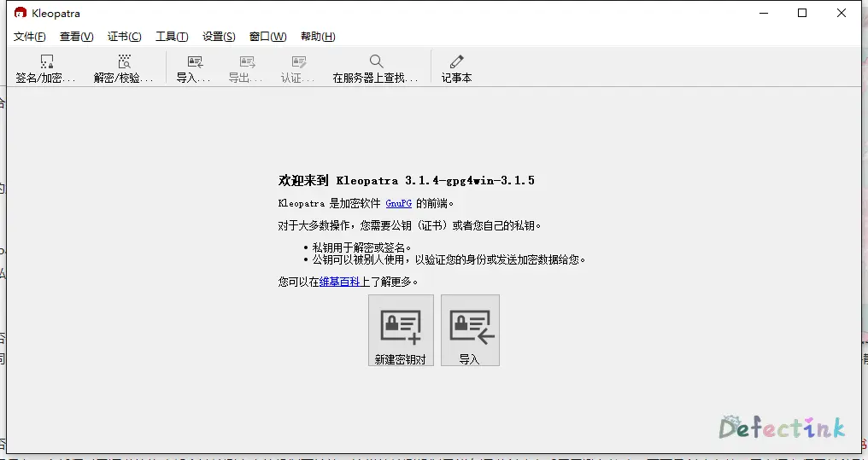Image resolution: width=868 pixels, height=460 pixels.
Task: Click the 导出 toolbar icon
Action: (x=246, y=68)
